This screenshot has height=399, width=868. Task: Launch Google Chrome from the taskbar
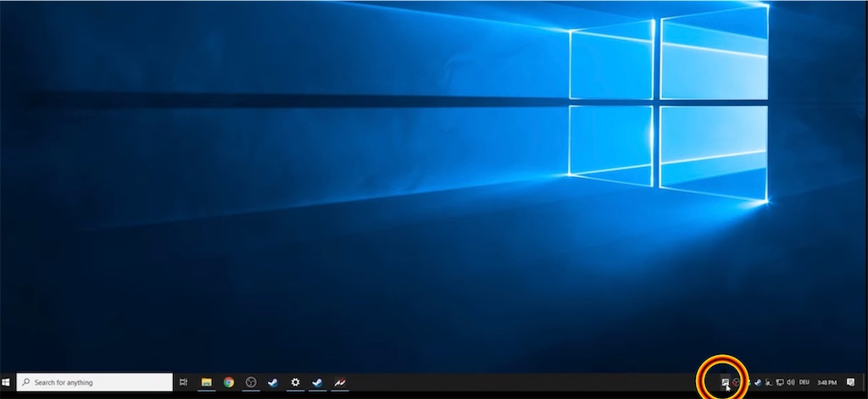point(229,382)
